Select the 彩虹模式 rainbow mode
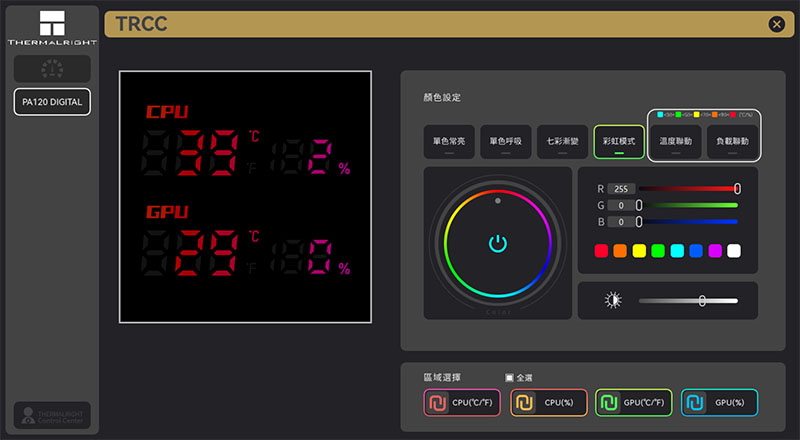Viewport: 800px width, 440px height. point(619,141)
